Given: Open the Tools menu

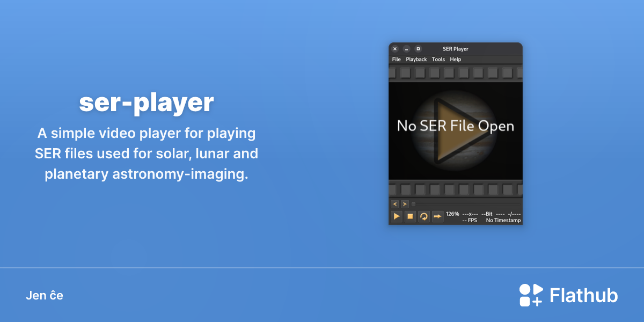Looking at the screenshot, I should pyautogui.click(x=438, y=59).
